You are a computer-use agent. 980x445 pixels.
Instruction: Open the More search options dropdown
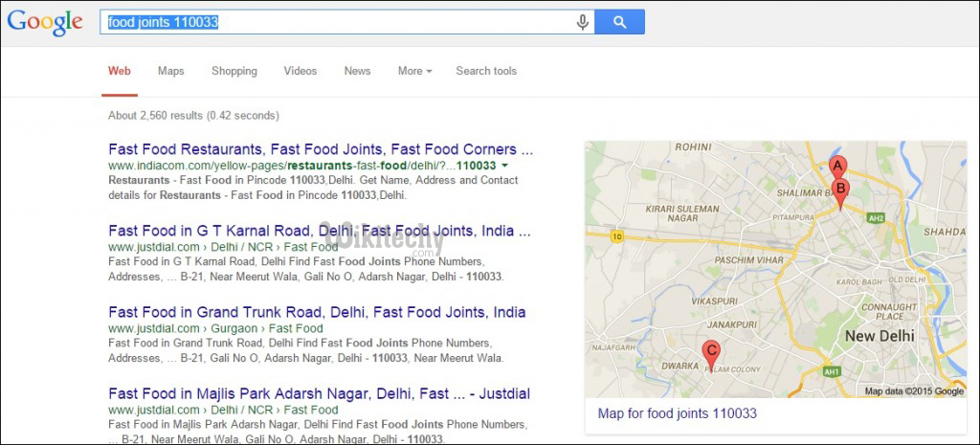point(414,71)
